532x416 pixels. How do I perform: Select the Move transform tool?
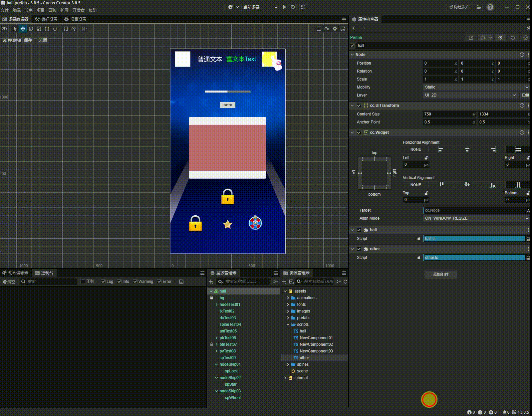click(x=23, y=29)
